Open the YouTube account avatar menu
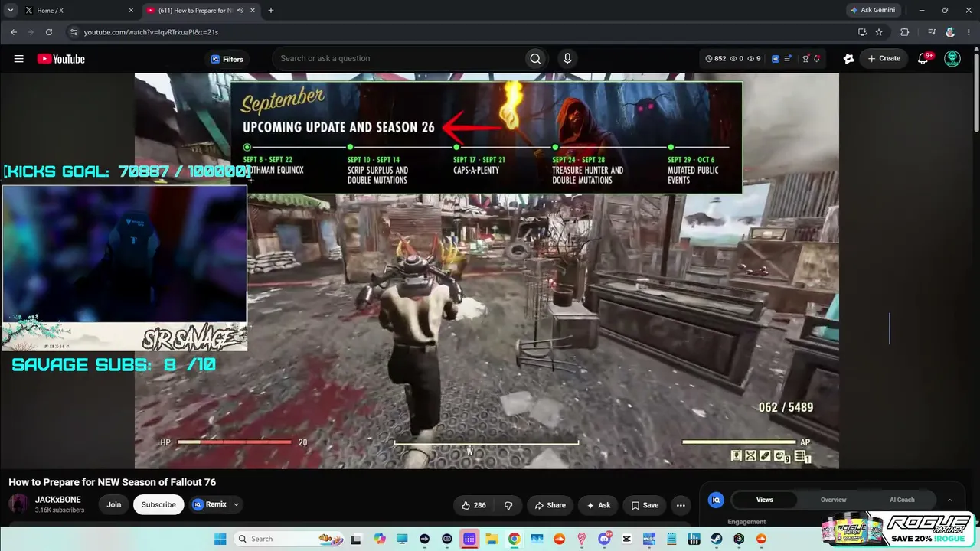 click(x=952, y=59)
